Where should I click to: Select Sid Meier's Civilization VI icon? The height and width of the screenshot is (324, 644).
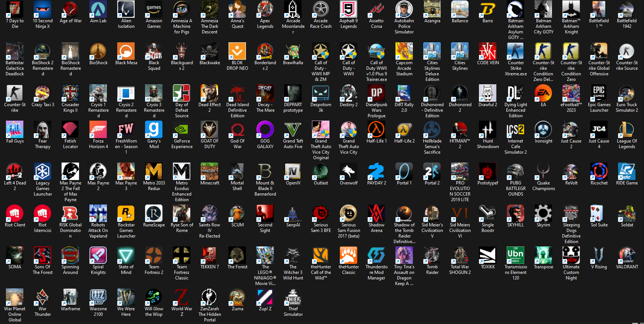[460, 213]
